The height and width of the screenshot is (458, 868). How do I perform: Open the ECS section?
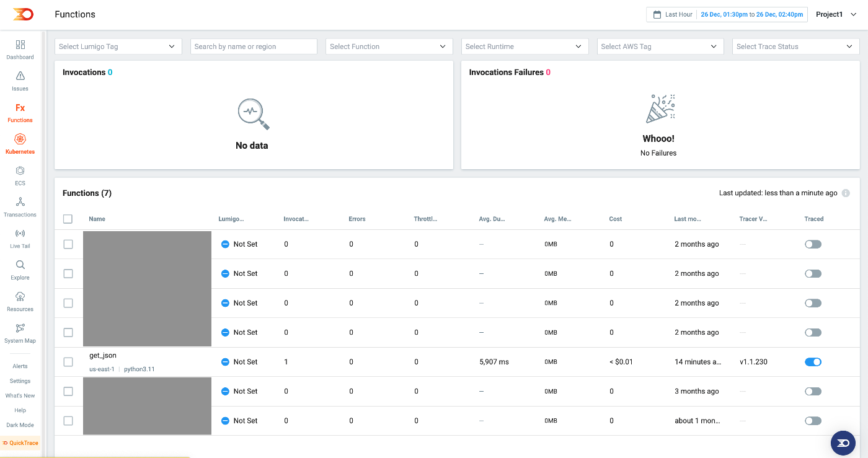coord(20,176)
